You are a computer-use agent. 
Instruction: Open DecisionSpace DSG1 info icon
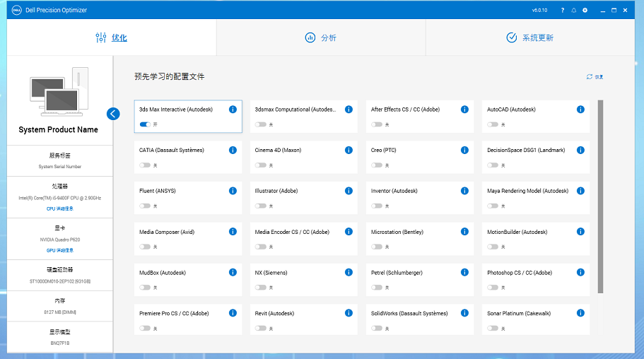[x=580, y=150]
